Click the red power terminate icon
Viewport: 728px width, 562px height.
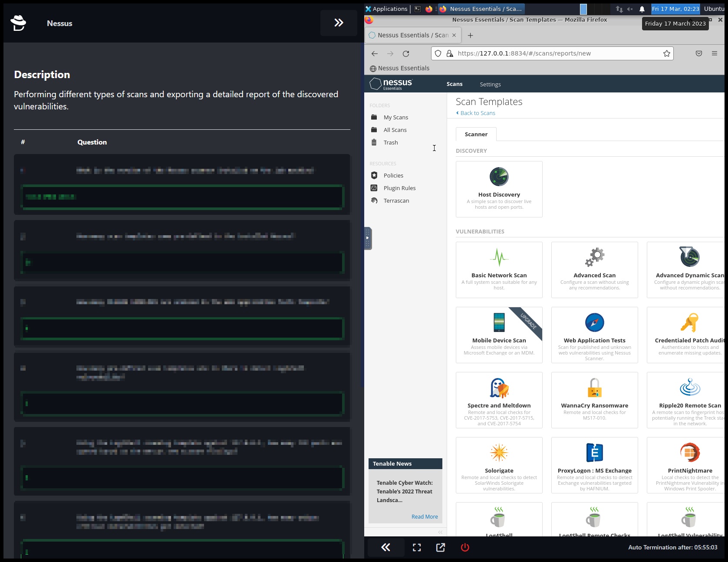tap(464, 547)
